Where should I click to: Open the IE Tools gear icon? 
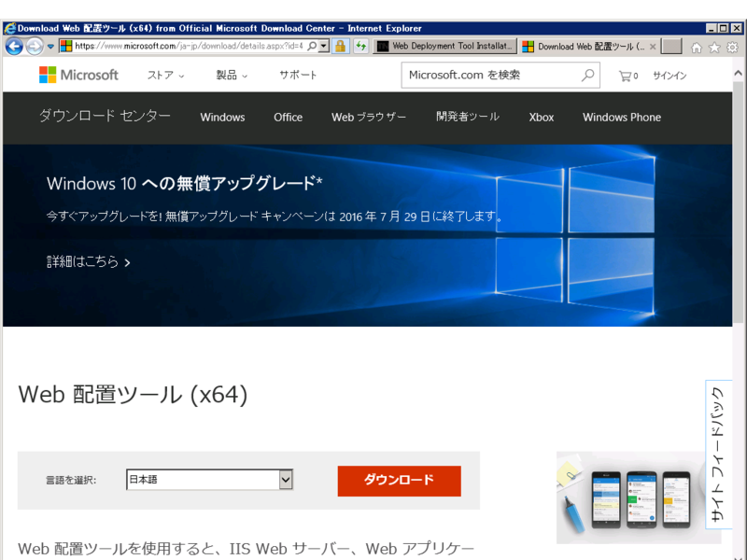pyautogui.click(x=732, y=48)
